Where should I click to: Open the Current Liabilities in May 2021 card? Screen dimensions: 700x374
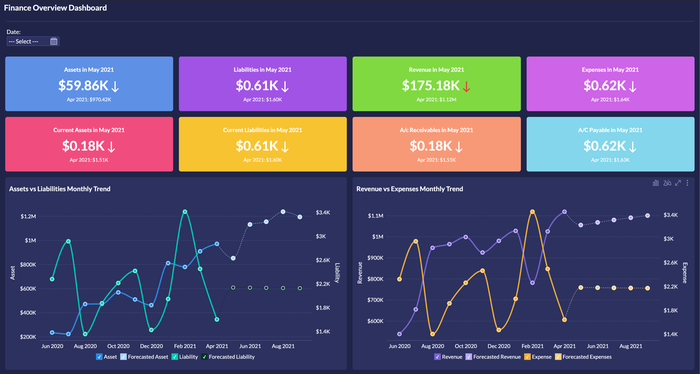(262, 144)
